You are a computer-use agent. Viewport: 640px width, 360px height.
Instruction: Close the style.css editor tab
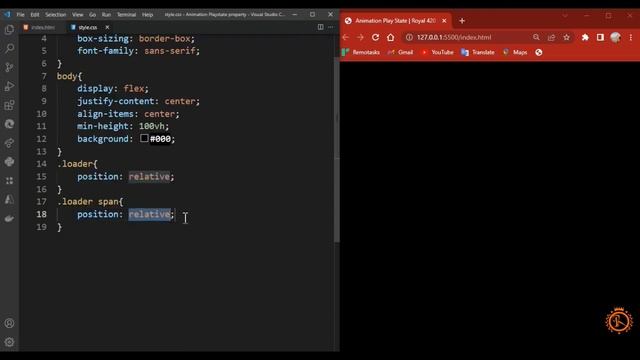pos(107,27)
